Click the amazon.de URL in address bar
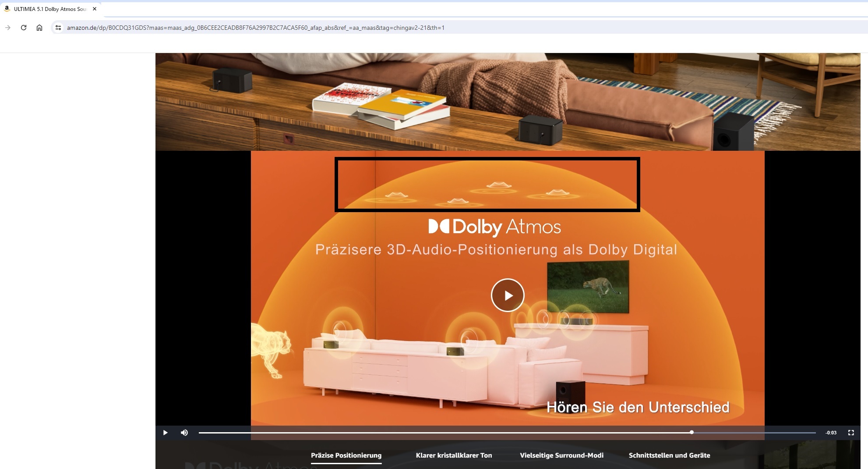Screen dimensions: 868x469 [x=255, y=28]
